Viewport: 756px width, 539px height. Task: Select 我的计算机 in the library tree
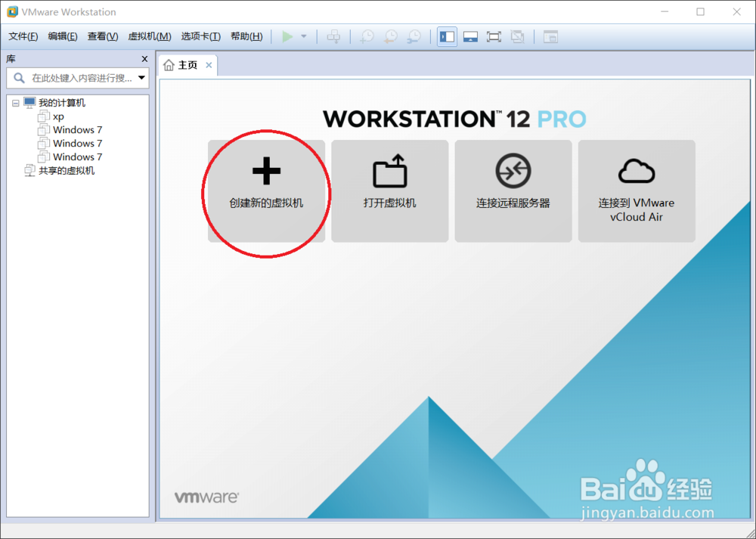[x=62, y=103]
